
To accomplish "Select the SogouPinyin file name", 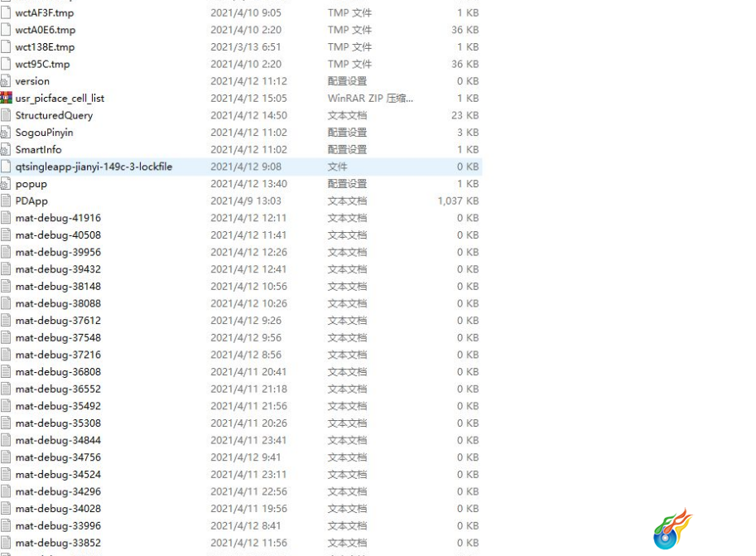I will pos(45,133).
